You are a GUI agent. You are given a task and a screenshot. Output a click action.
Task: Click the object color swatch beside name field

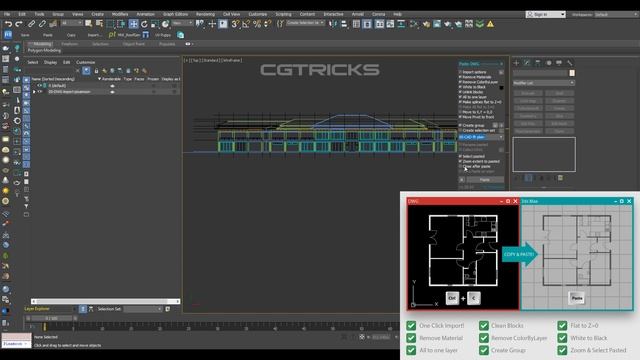point(572,73)
